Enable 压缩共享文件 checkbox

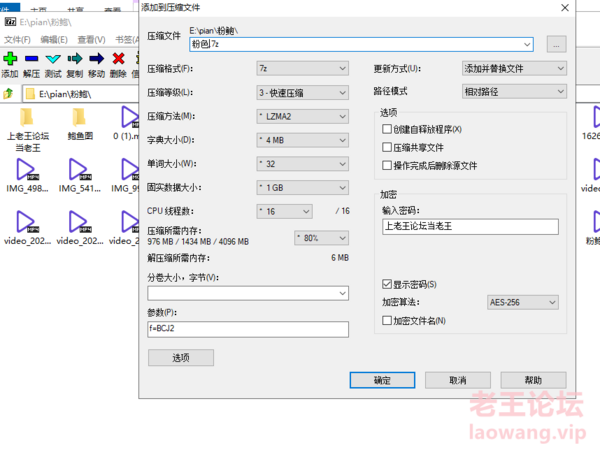click(387, 147)
